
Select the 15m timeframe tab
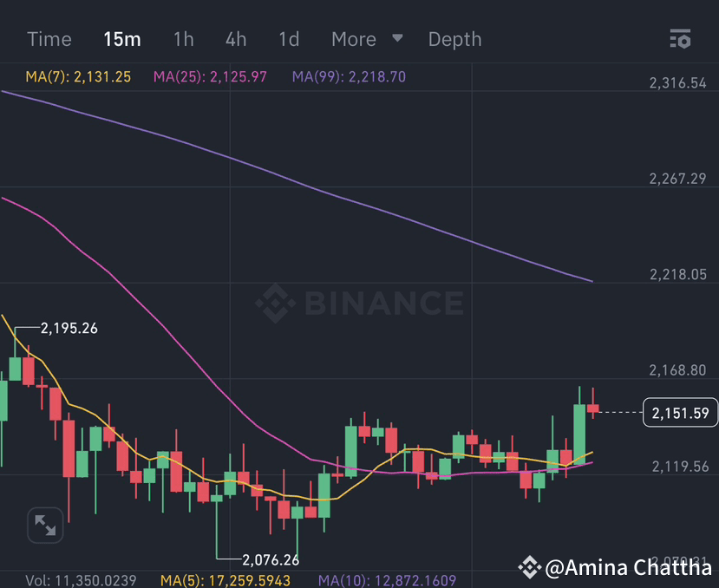click(x=121, y=39)
